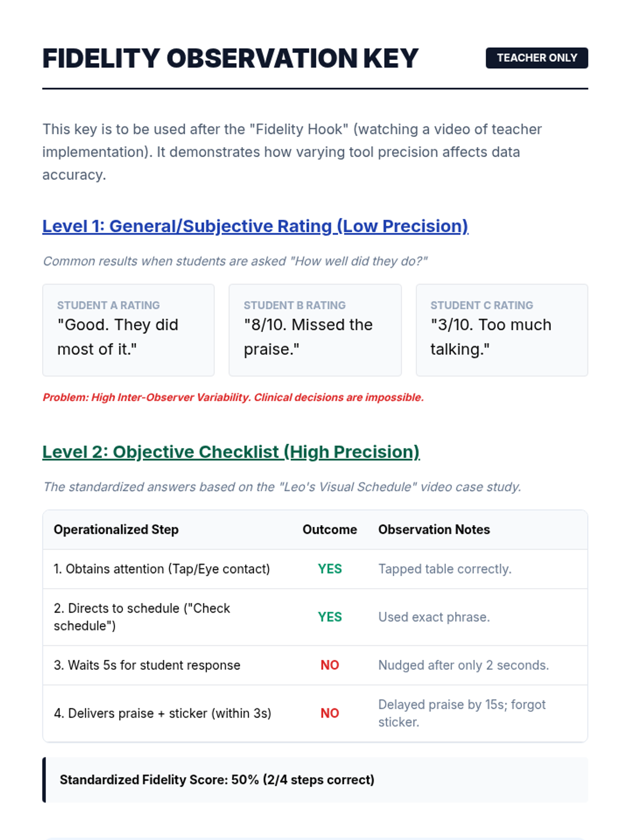630x840 pixels.
Task: Click NO outcome for Delivers praise step
Action: pyautogui.click(x=330, y=713)
